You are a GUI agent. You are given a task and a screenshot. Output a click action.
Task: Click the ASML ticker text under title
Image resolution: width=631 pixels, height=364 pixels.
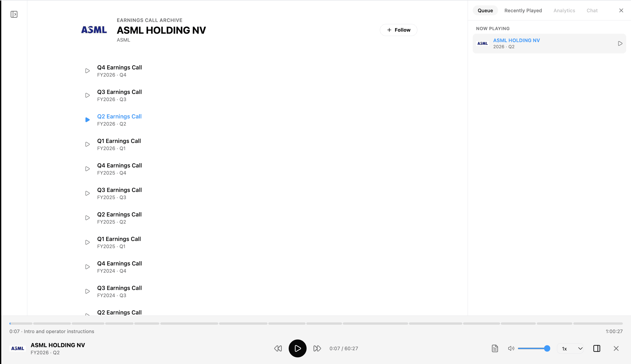click(124, 40)
